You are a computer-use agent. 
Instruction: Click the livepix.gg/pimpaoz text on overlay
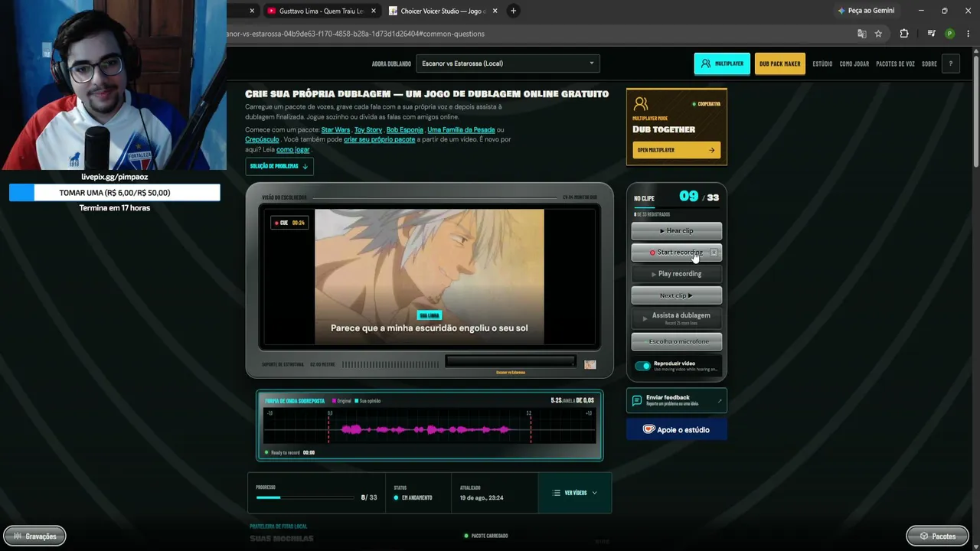(x=115, y=177)
